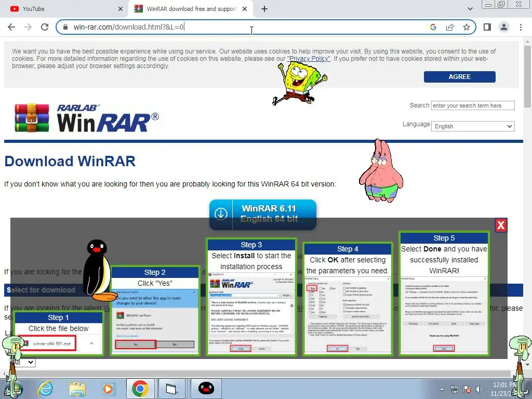The width and height of the screenshot is (532, 399).
Task: Launch Windows Media Player from taskbar
Action: [x=109, y=389]
